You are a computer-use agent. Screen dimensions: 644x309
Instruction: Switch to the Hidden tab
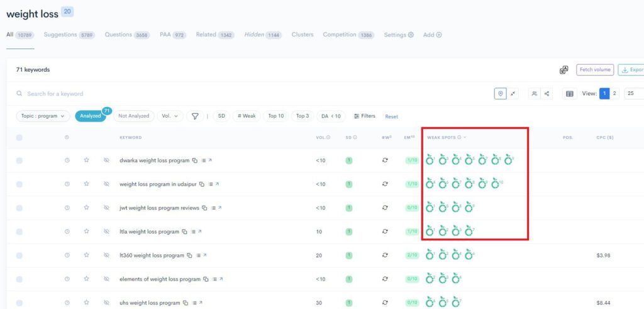click(x=264, y=35)
